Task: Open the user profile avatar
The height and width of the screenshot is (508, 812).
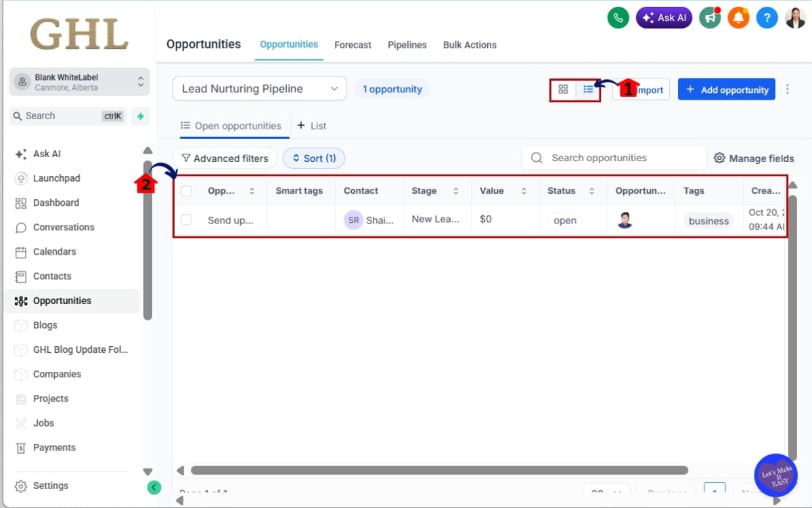Action: tap(795, 18)
